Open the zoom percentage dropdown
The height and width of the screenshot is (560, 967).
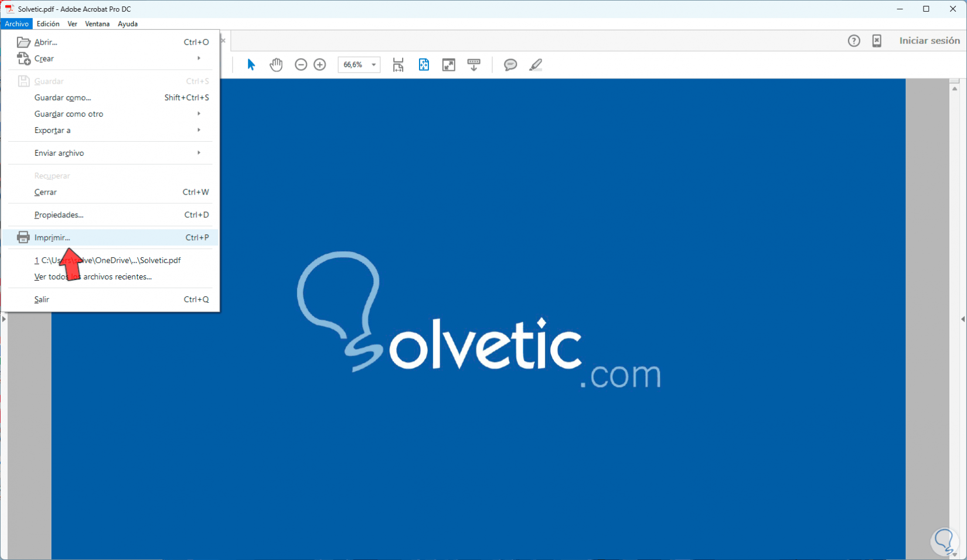(x=373, y=64)
